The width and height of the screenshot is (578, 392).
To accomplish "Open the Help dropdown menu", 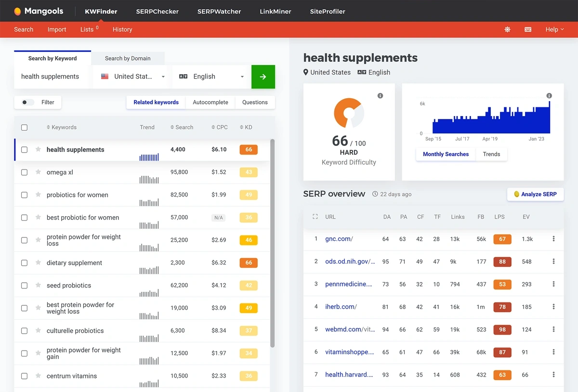I will 554,29.
